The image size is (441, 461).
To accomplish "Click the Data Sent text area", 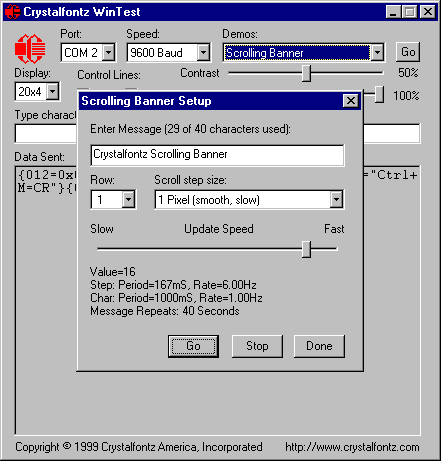I will tap(217, 300).
